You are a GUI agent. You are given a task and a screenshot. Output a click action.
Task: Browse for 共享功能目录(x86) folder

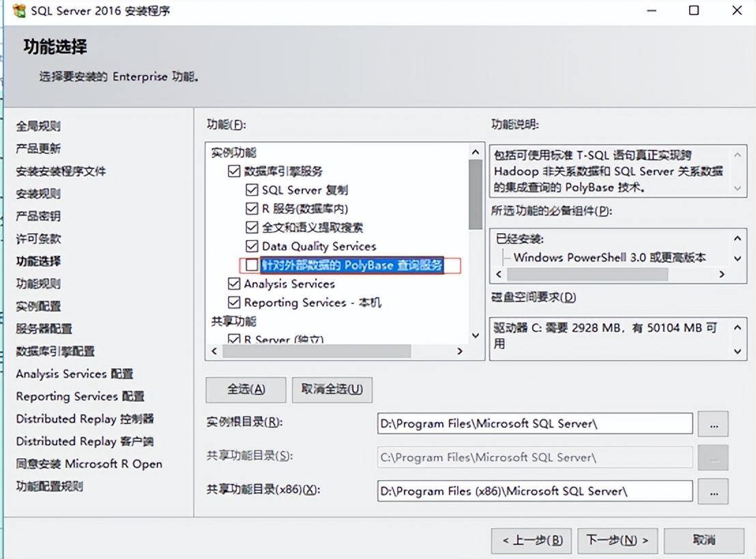tap(713, 492)
